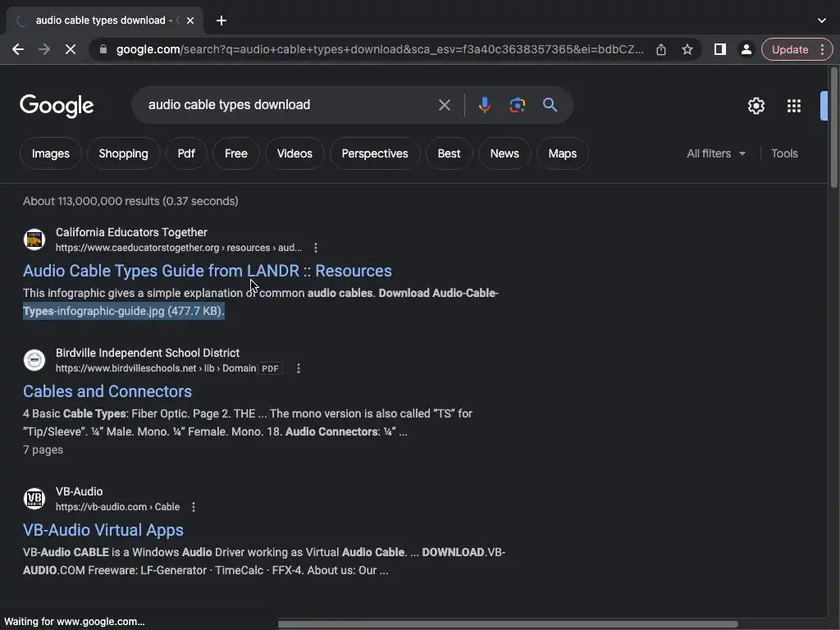View site information lock icon

click(103, 49)
